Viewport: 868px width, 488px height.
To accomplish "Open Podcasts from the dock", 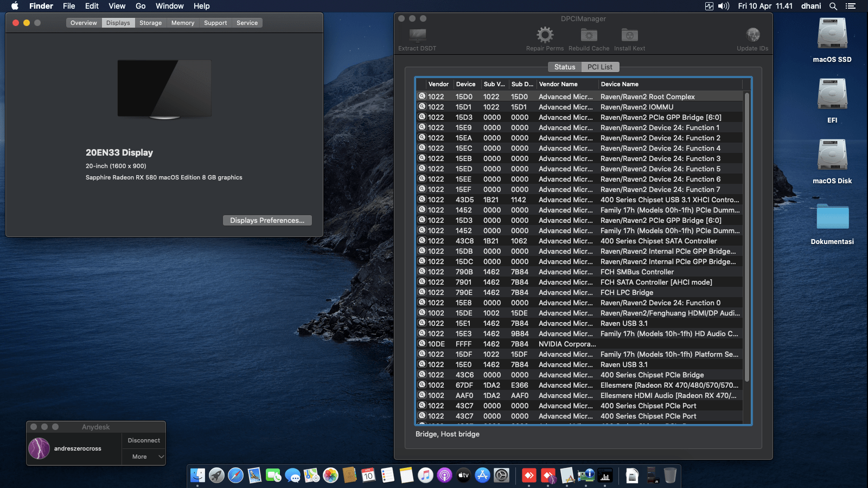I will tap(444, 476).
